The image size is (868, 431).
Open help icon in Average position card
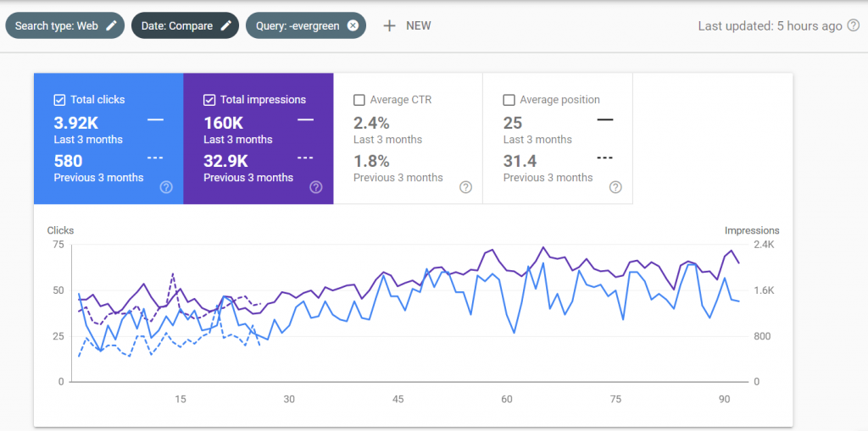[x=615, y=187]
